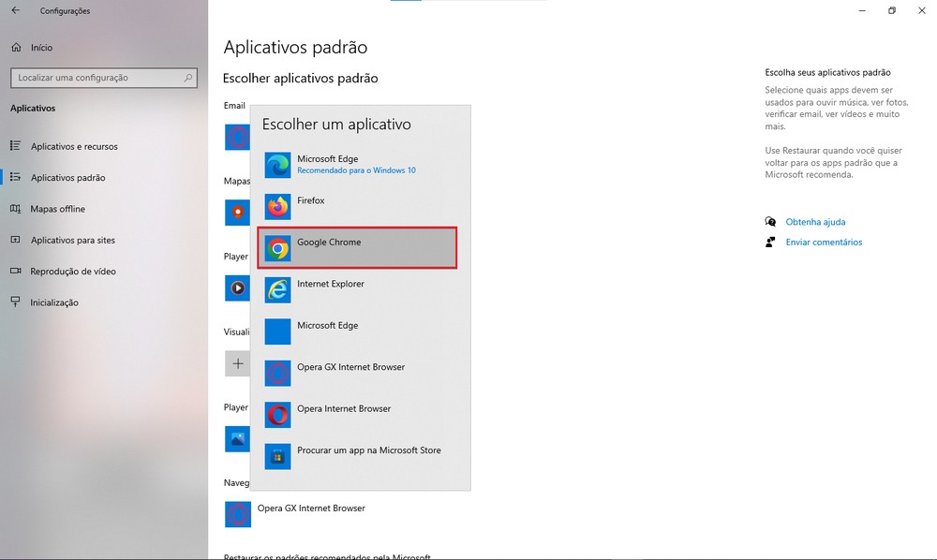The image size is (937, 560).
Task: Click the Reprodução de vídeo icon
Action: [16, 271]
